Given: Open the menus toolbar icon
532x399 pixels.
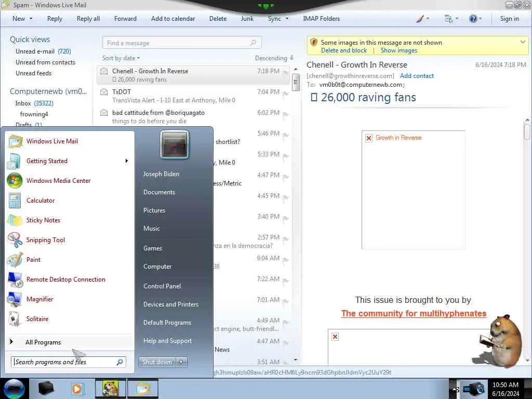Looking at the screenshot, I should point(448,19).
